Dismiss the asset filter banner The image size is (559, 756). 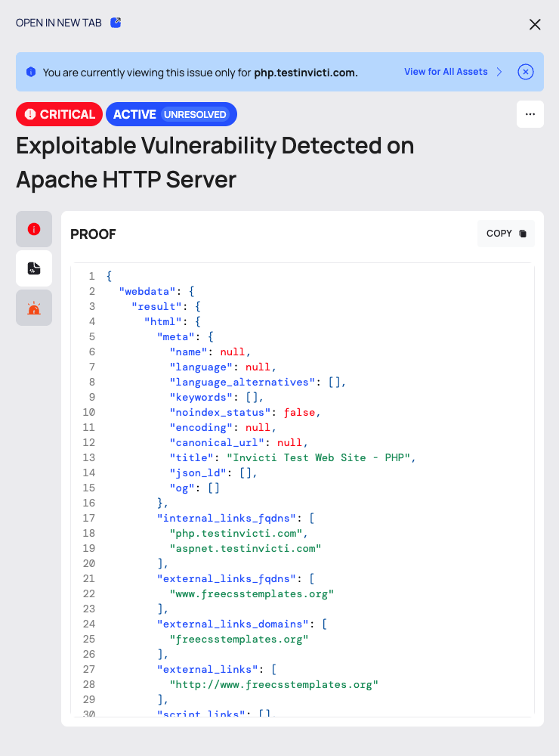[x=525, y=72]
